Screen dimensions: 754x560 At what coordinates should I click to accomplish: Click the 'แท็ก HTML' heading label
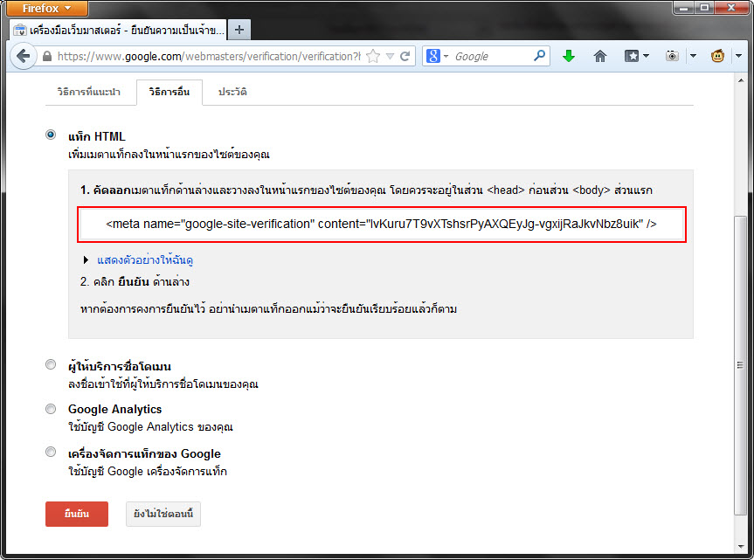[97, 136]
